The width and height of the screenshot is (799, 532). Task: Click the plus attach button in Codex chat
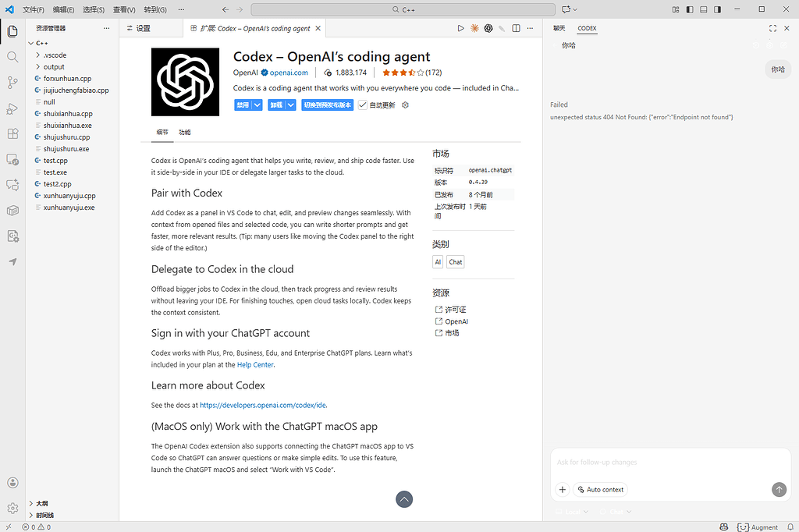coord(563,490)
